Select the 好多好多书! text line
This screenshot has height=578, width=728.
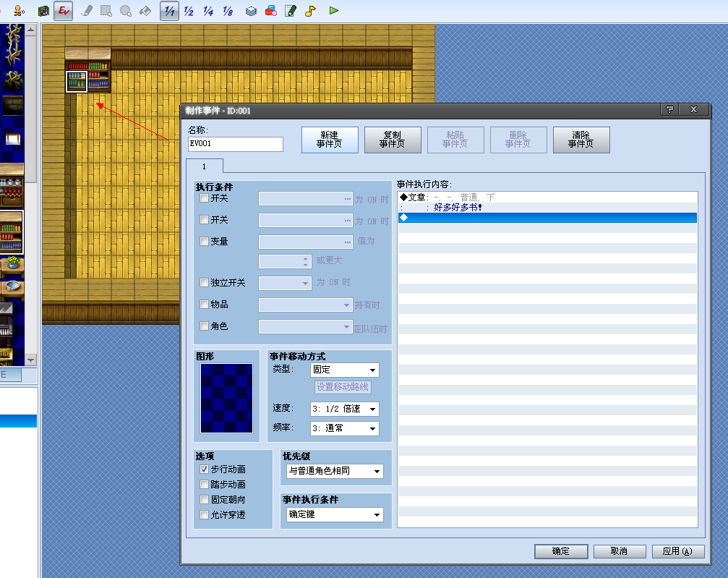coord(547,207)
